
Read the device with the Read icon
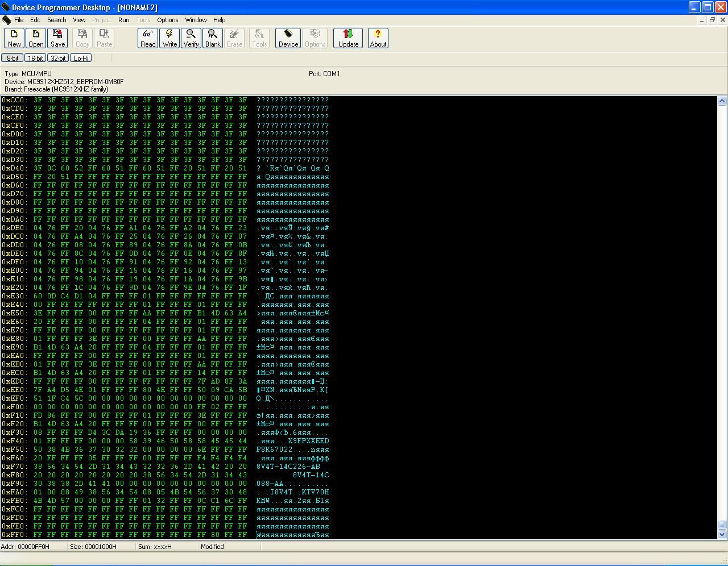click(x=148, y=38)
